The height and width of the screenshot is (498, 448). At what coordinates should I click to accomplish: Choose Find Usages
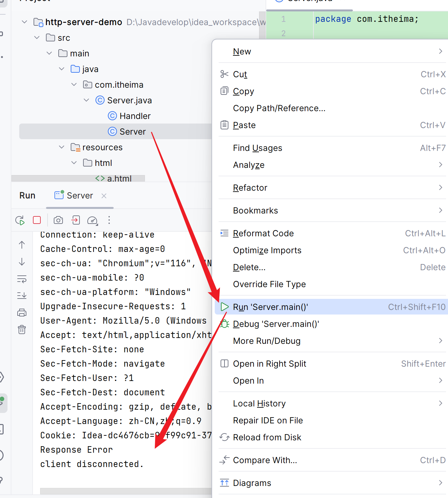[x=332, y=148]
